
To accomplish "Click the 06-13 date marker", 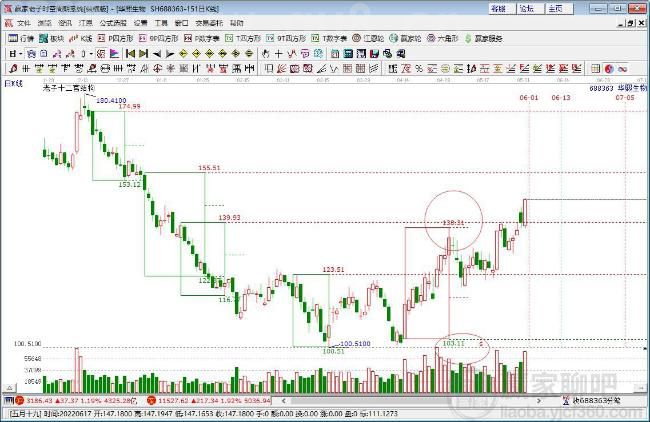I will (x=561, y=97).
